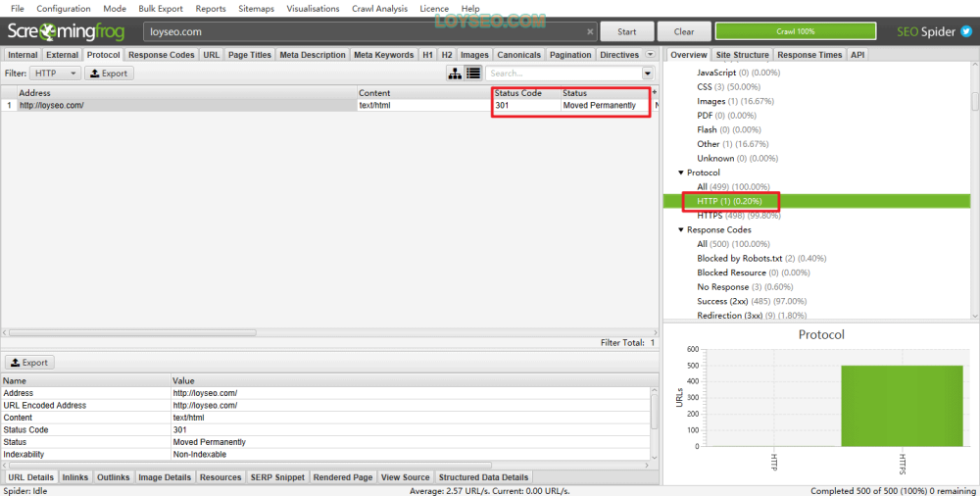
Task: Export results with top Export button
Action: (110, 74)
